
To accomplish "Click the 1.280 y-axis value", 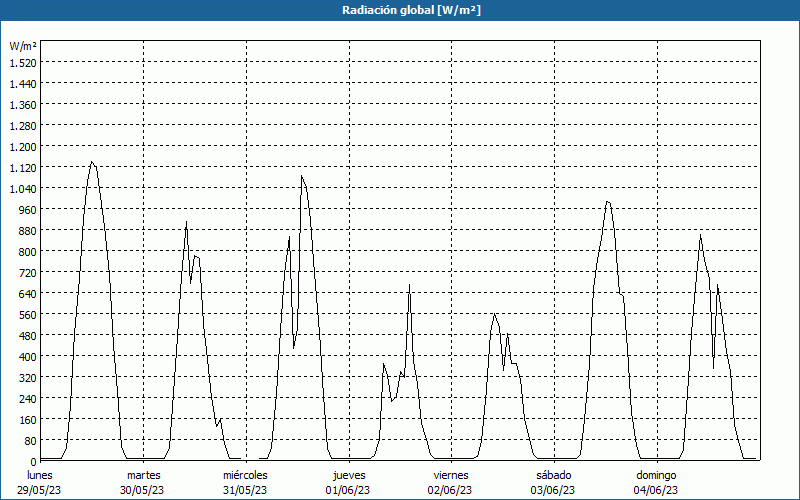I will 23,125.
